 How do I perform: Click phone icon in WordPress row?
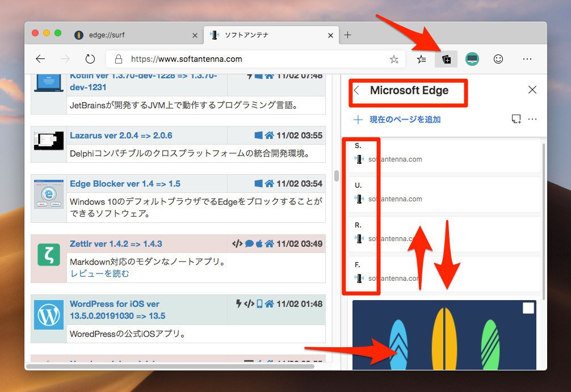click(259, 304)
